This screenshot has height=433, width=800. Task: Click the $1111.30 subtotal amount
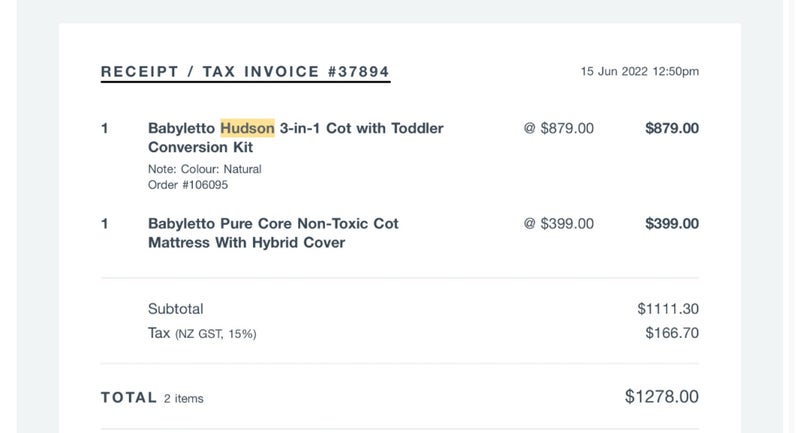coord(668,309)
